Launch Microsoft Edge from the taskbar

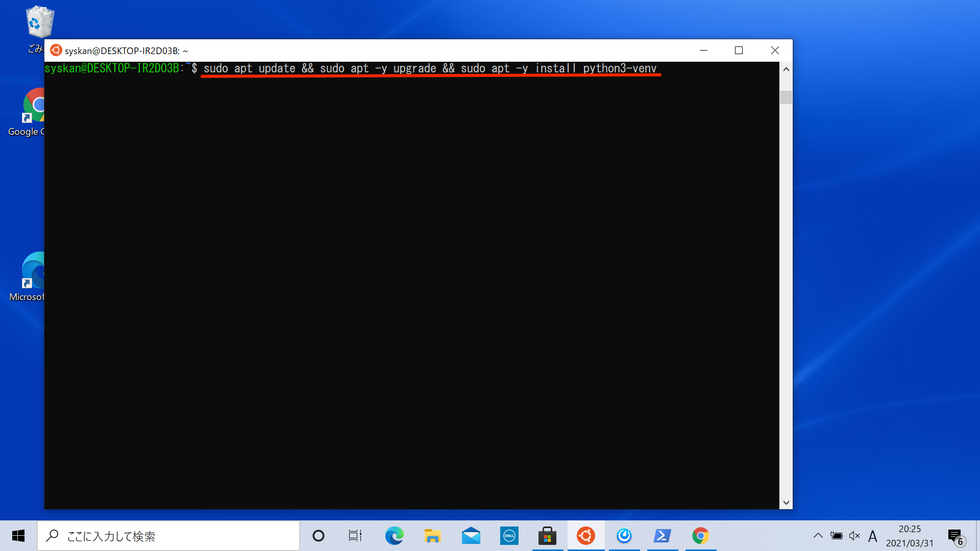tap(394, 536)
